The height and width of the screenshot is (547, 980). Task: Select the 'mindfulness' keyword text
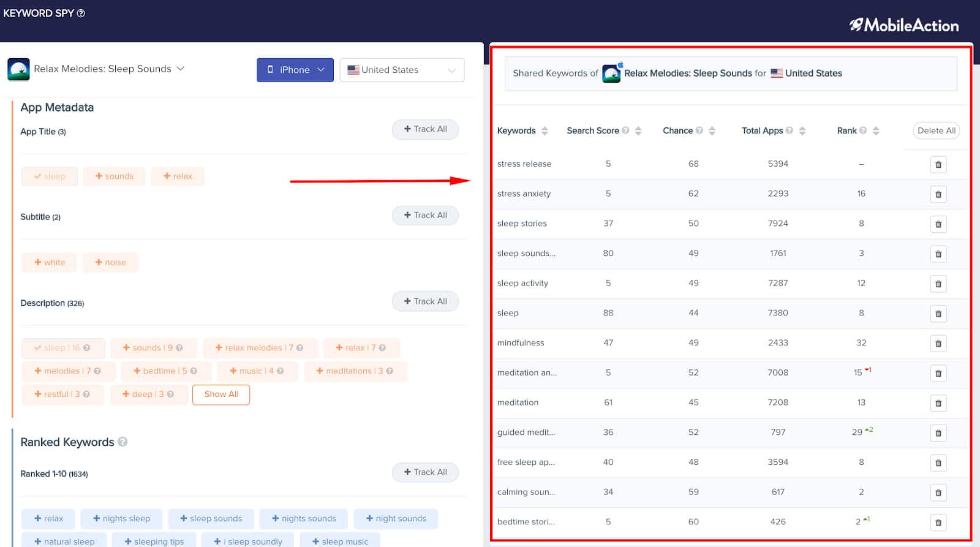521,343
